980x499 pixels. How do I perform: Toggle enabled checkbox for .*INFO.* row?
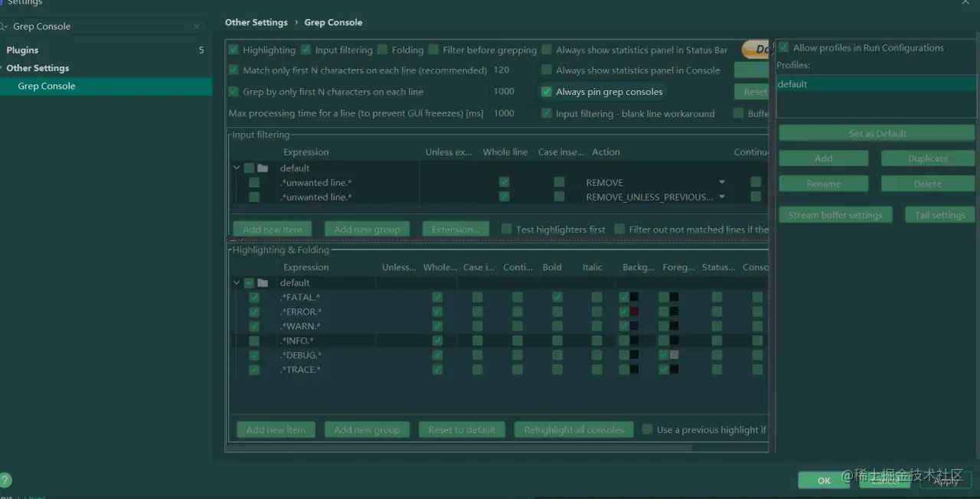point(254,341)
